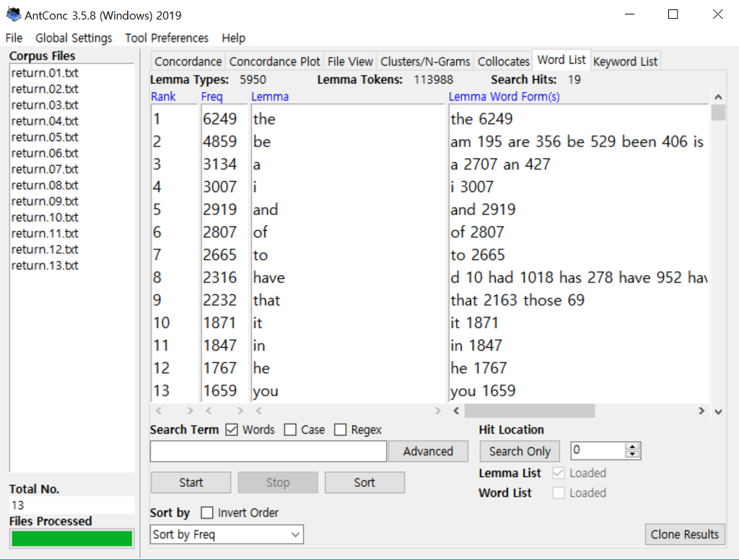Click the word forms horizontal scrollbar thumb

pyautogui.click(x=530, y=411)
